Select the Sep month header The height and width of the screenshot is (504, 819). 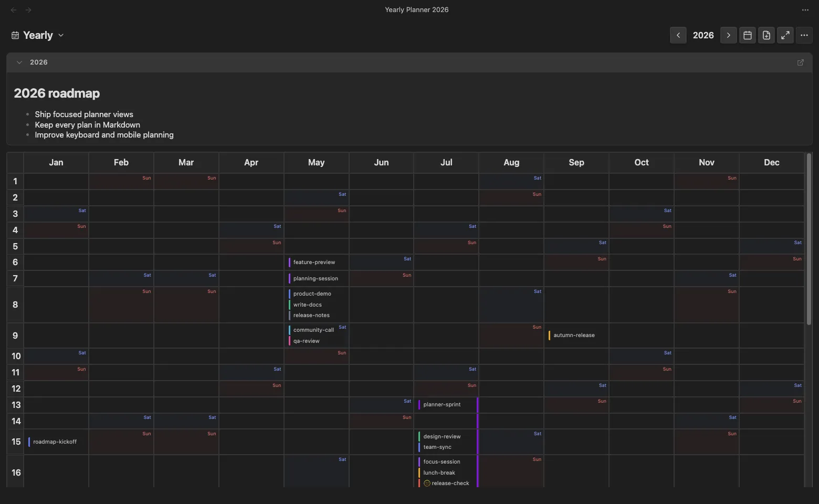tap(576, 163)
